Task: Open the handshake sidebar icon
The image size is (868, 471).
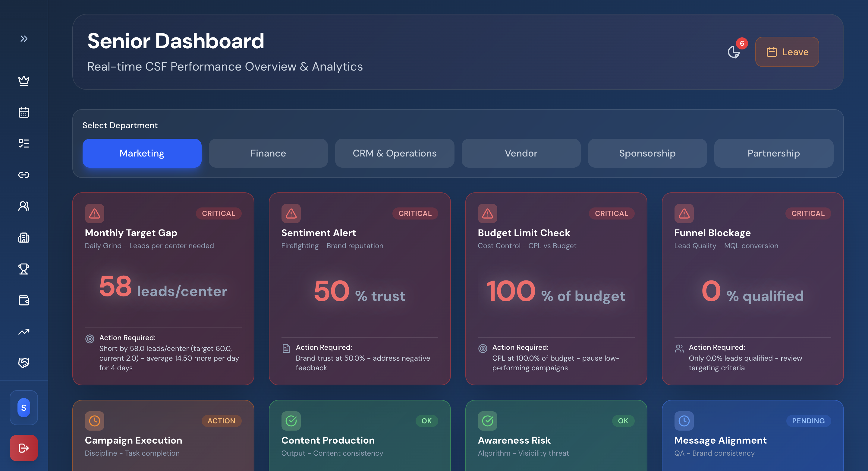Action: click(24, 363)
